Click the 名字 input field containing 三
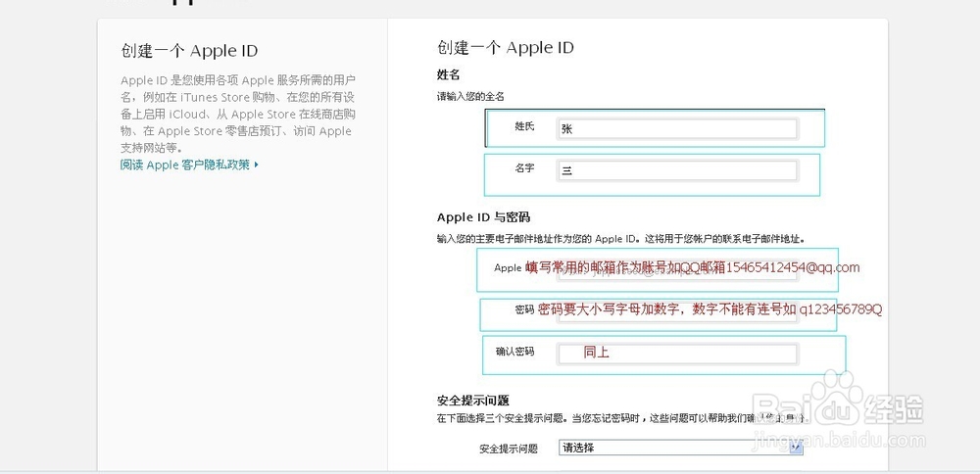 (677, 170)
